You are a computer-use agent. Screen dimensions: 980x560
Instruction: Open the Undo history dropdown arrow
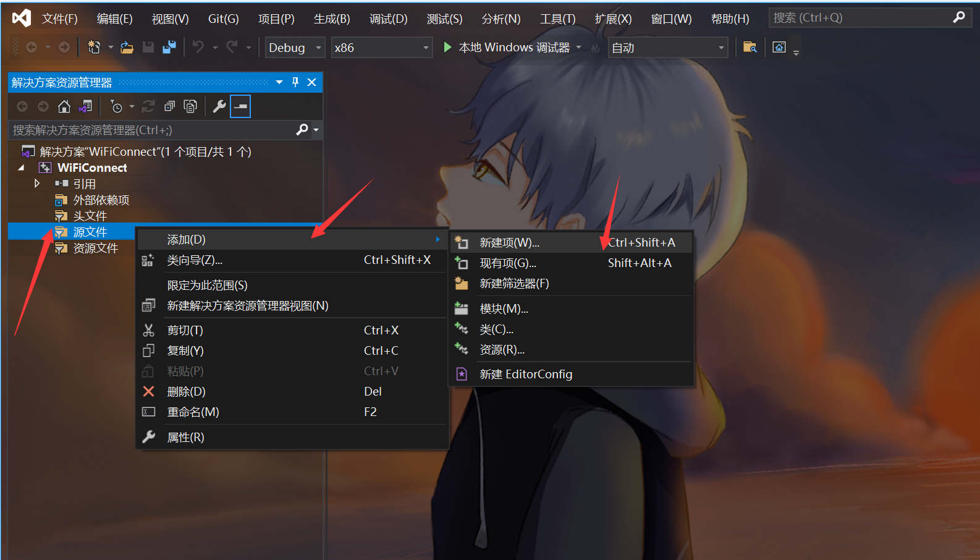point(215,47)
